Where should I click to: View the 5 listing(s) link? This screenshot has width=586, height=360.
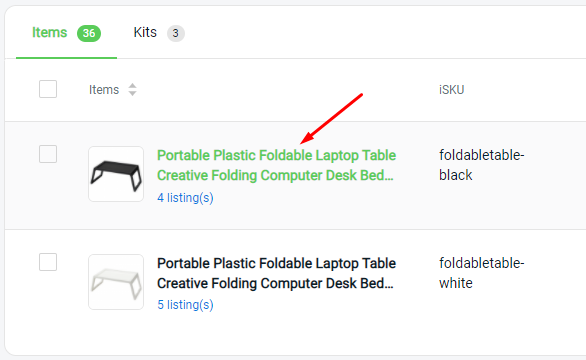(185, 305)
